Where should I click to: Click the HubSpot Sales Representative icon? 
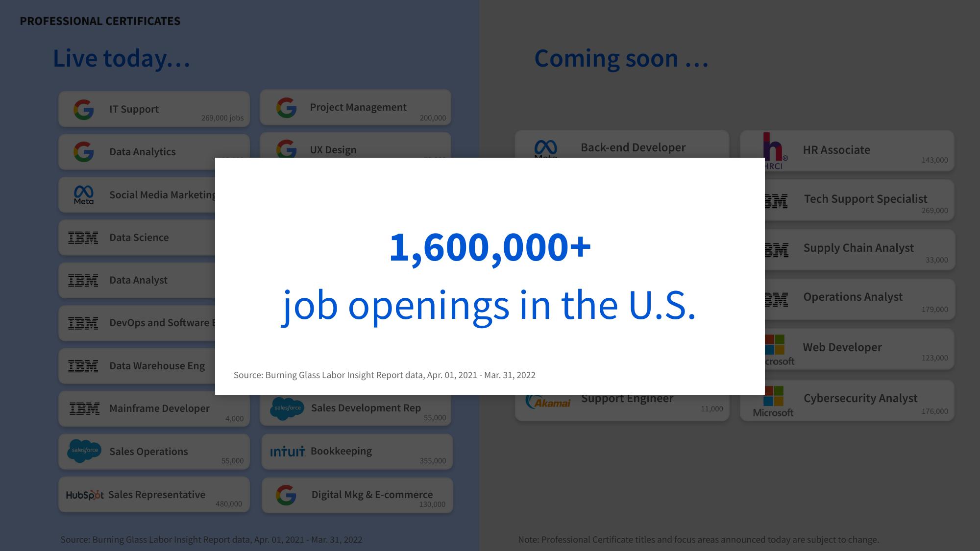(x=85, y=494)
